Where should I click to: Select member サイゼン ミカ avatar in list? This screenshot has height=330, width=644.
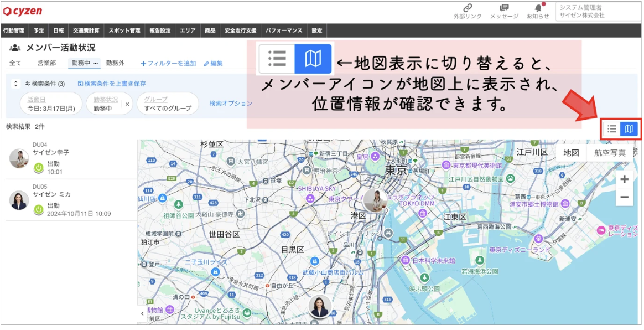tap(19, 200)
